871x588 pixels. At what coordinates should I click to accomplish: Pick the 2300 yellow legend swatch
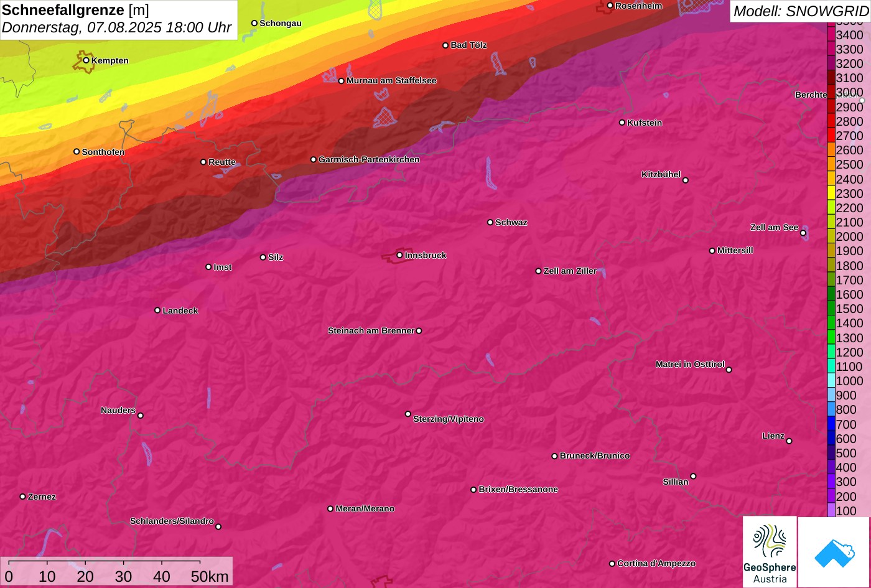pyautogui.click(x=831, y=194)
